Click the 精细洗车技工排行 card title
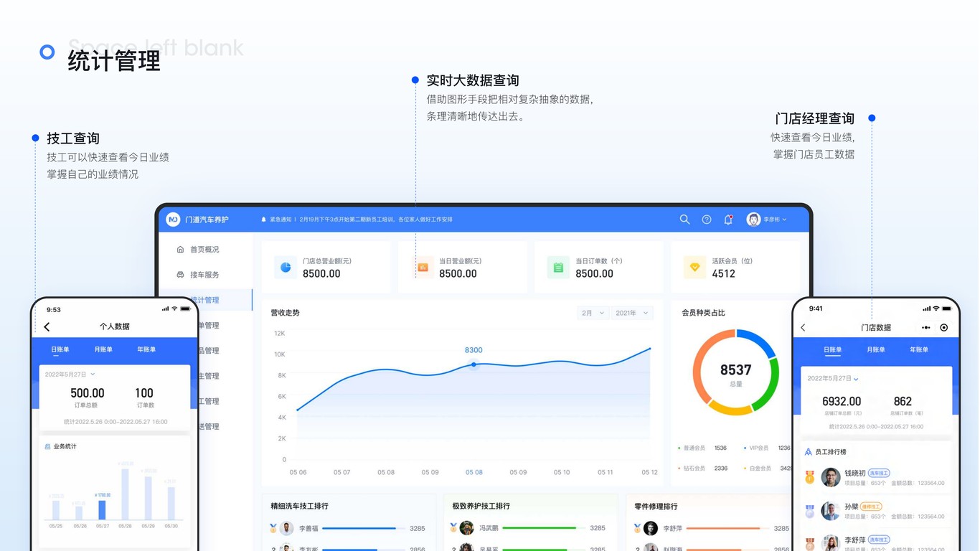 tap(299, 507)
